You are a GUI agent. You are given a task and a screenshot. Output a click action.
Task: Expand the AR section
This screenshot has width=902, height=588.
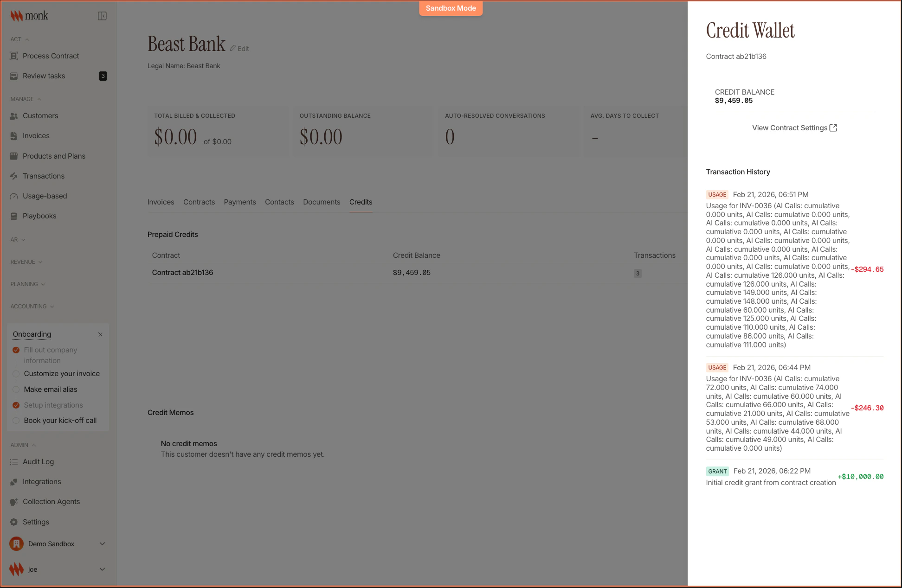pos(18,240)
